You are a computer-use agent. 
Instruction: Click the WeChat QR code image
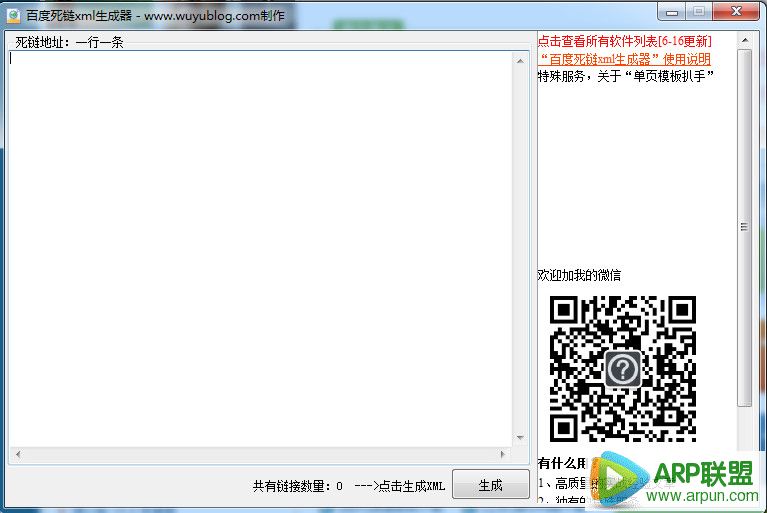pos(623,369)
